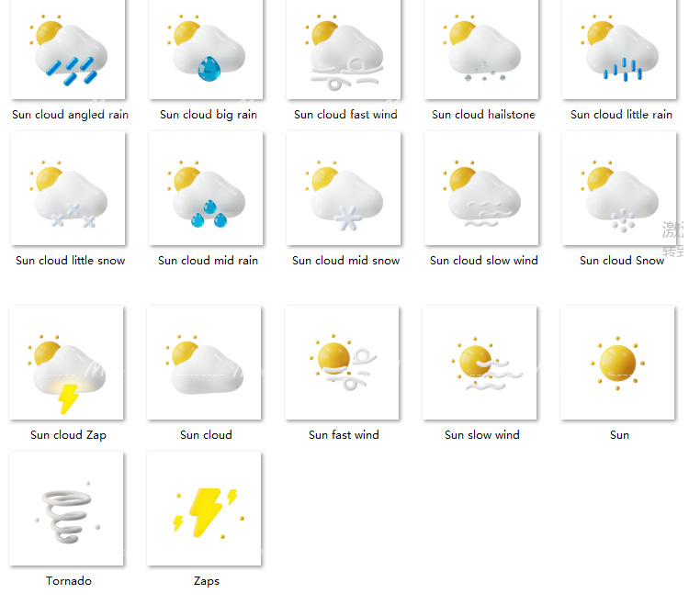689x616 pixels.
Task: Open the Sun cloud fast wind thumbnail
Action: (x=344, y=50)
